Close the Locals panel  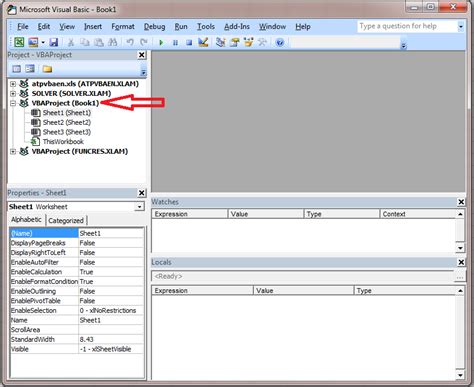click(x=461, y=262)
